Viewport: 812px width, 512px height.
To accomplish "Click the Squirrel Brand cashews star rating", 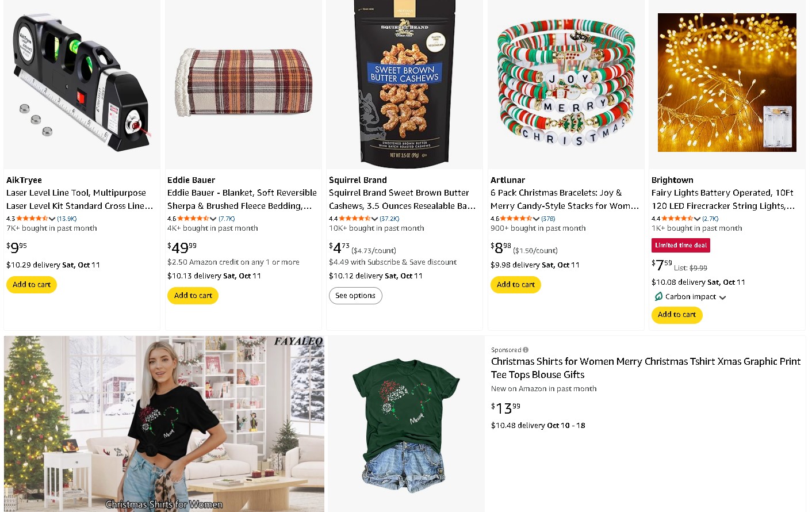I will tap(355, 219).
